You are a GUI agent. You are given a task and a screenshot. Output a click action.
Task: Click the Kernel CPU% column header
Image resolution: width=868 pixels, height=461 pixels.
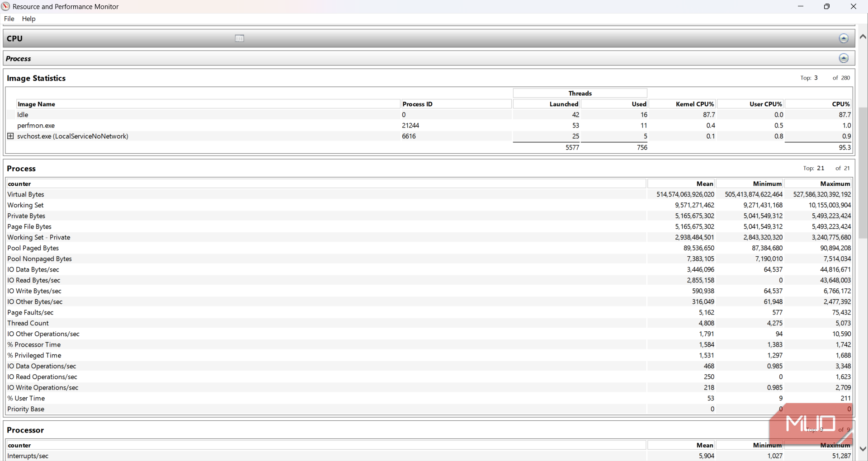tap(682, 104)
